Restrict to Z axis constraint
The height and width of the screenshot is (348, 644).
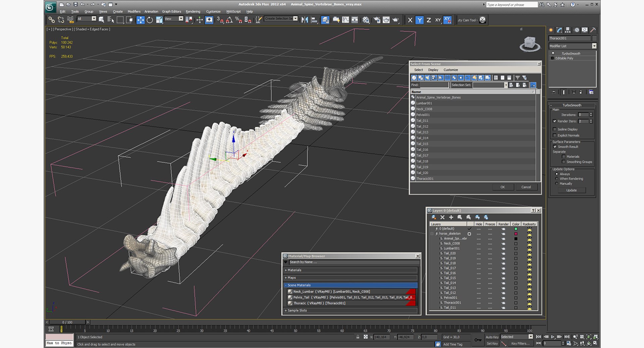429,20
